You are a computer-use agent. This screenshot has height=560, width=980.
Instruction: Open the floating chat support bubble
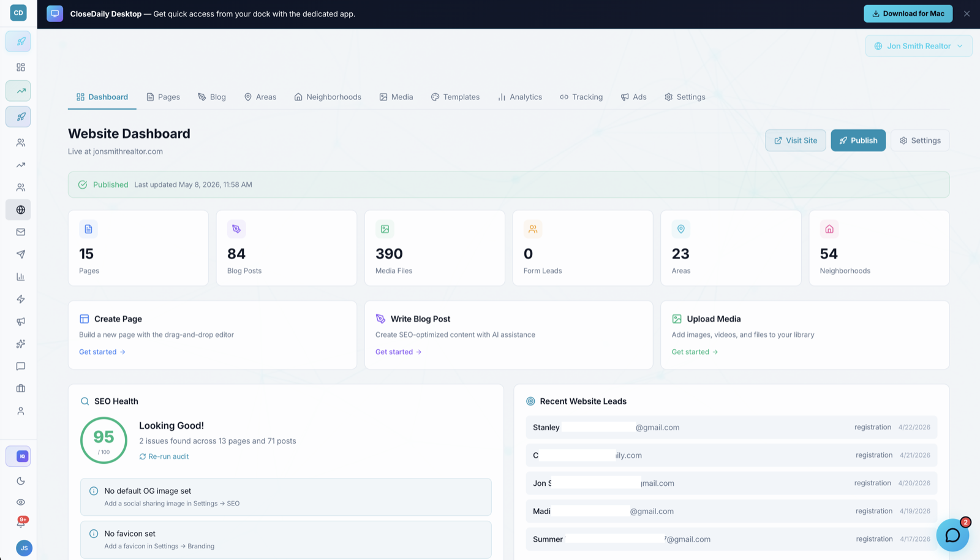952,535
